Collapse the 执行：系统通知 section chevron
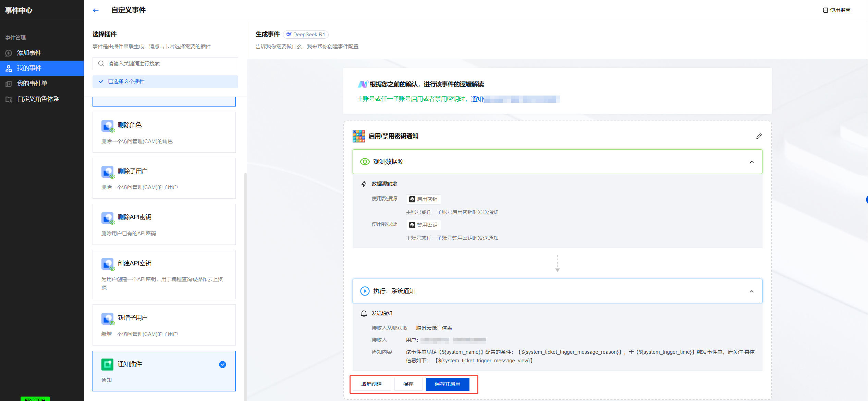The width and height of the screenshot is (868, 401). pos(751,291)
